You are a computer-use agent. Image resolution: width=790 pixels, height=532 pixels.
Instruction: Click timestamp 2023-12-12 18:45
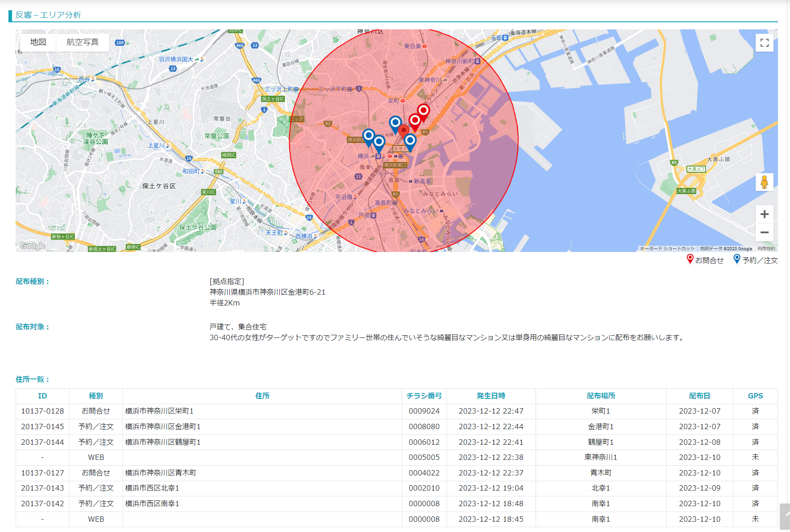(491, 520)
